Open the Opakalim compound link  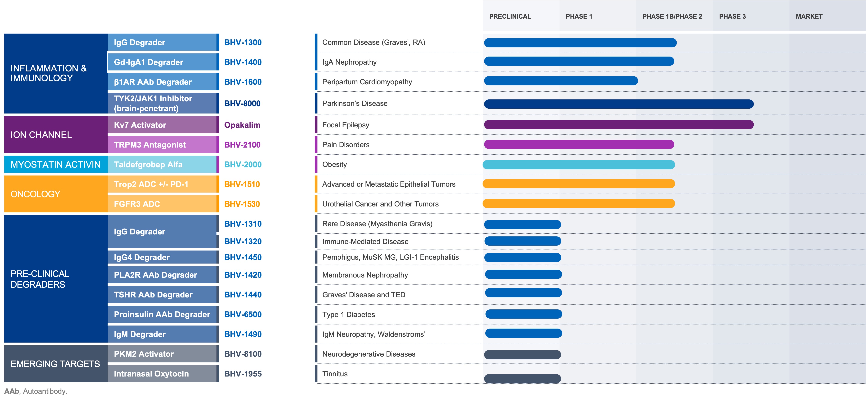click(242, 125)
